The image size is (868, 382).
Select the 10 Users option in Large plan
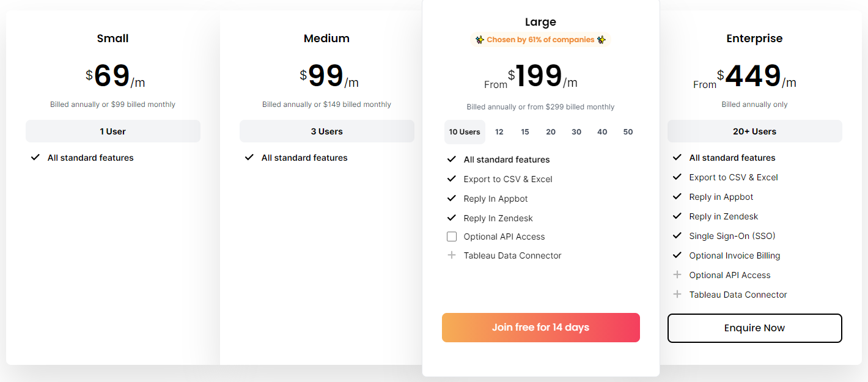[x=465, y=132]
